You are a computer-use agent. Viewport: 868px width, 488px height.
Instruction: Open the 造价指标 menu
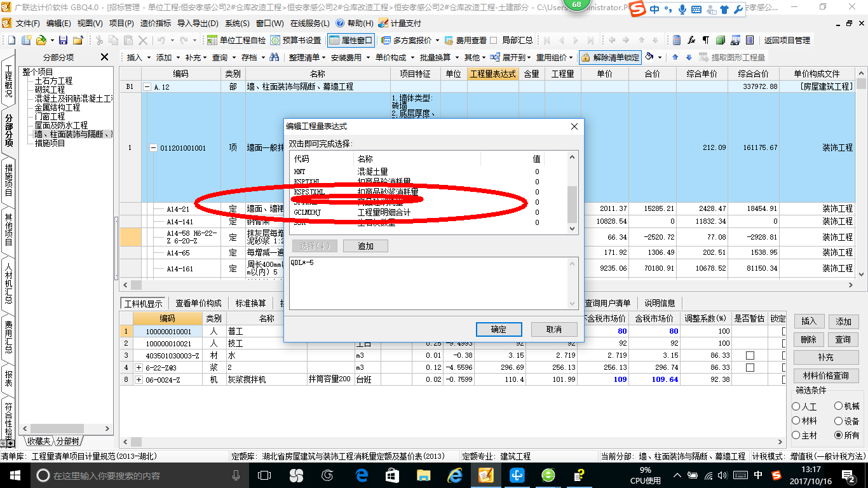tap(156, 23)
